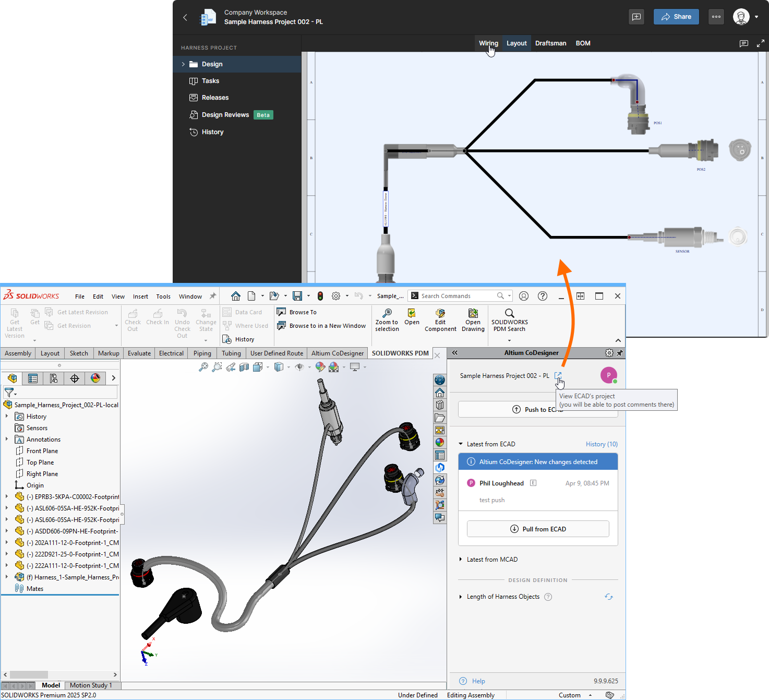Viewport: 769px width, 700px height.
Task: Open the Insert menu
Action: pos(140,296)
